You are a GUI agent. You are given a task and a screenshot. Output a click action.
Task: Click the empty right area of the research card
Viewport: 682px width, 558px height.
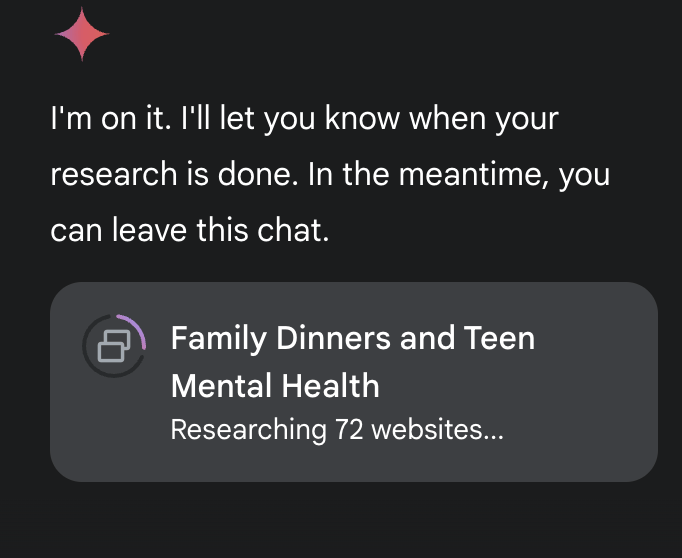[x=596, y=381]
